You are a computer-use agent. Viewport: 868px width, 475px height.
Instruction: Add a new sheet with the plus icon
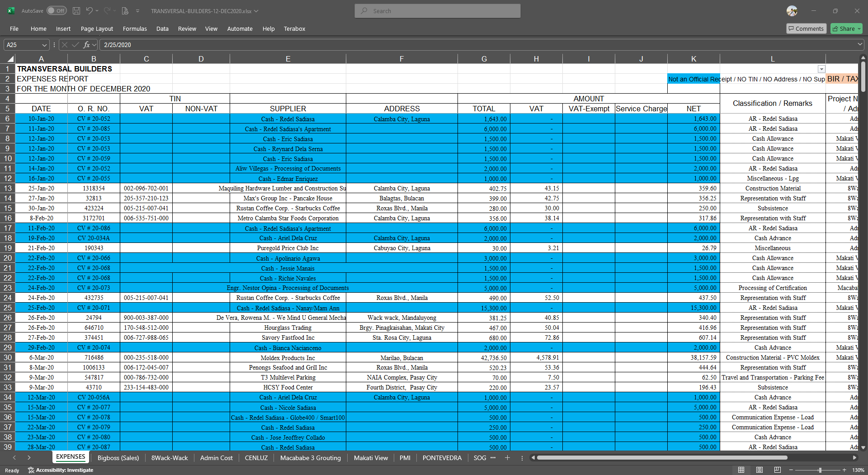click(507, 458)
